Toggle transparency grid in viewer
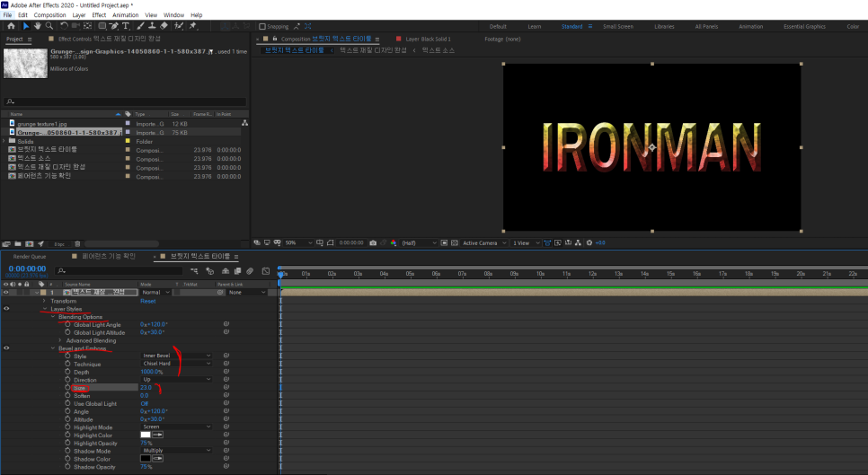This screenshot has height=475, width=868. (455, 242)
